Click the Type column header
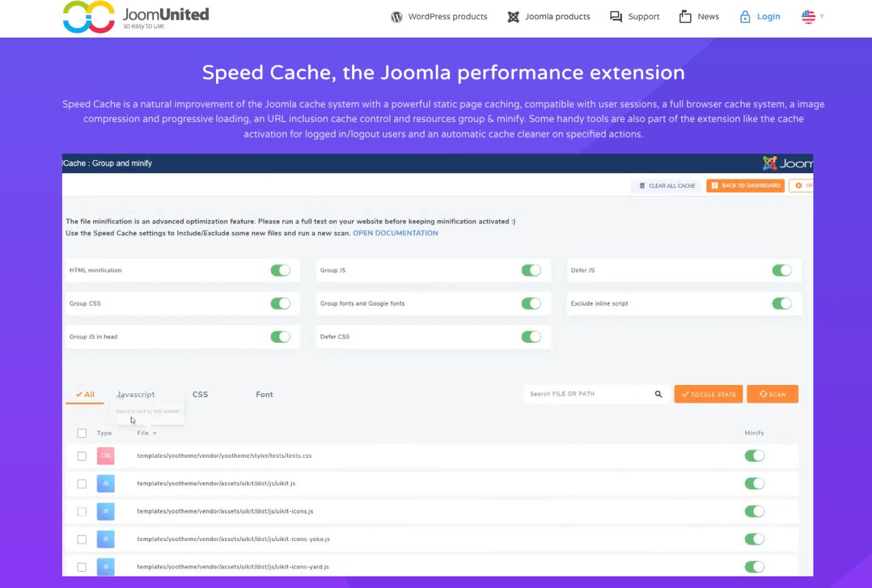Viewport: 872px width, 588px height. click(x=104, y=433)
